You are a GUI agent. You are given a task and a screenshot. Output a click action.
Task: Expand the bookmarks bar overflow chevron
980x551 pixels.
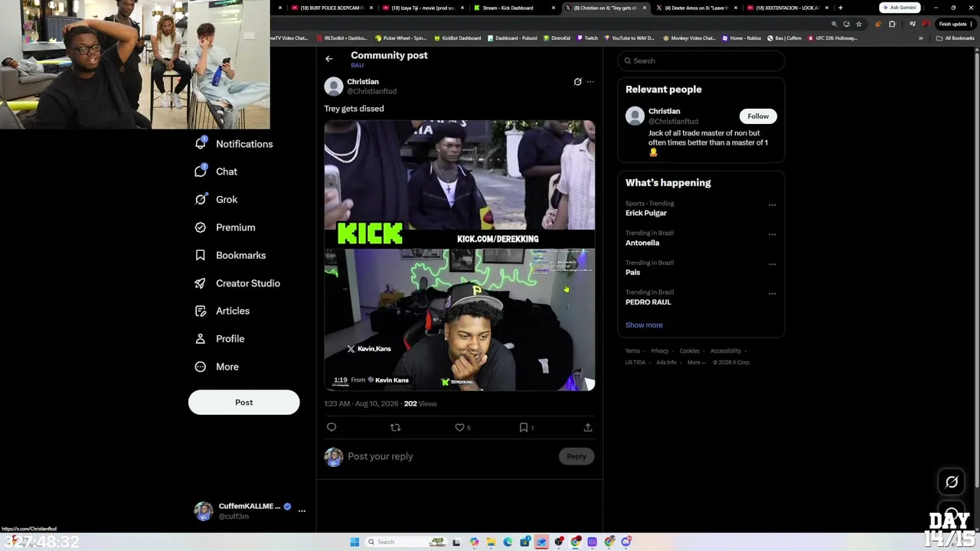[921, 38]
